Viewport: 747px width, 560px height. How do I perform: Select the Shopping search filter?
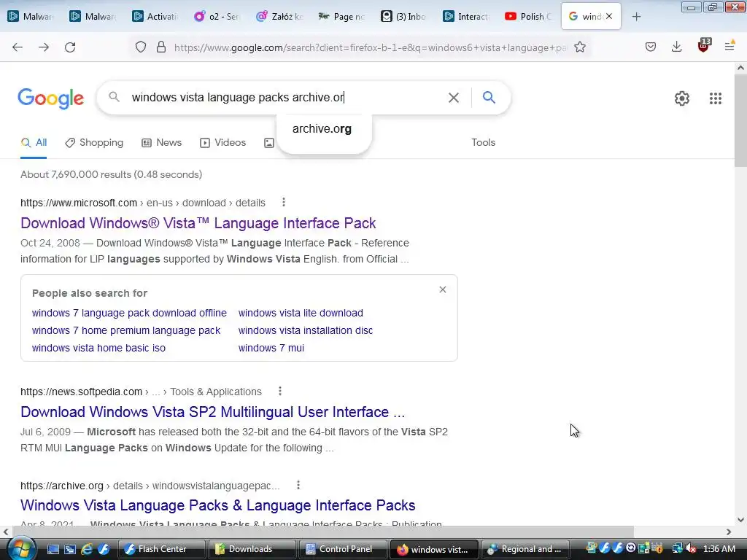[x=94, y=142]
